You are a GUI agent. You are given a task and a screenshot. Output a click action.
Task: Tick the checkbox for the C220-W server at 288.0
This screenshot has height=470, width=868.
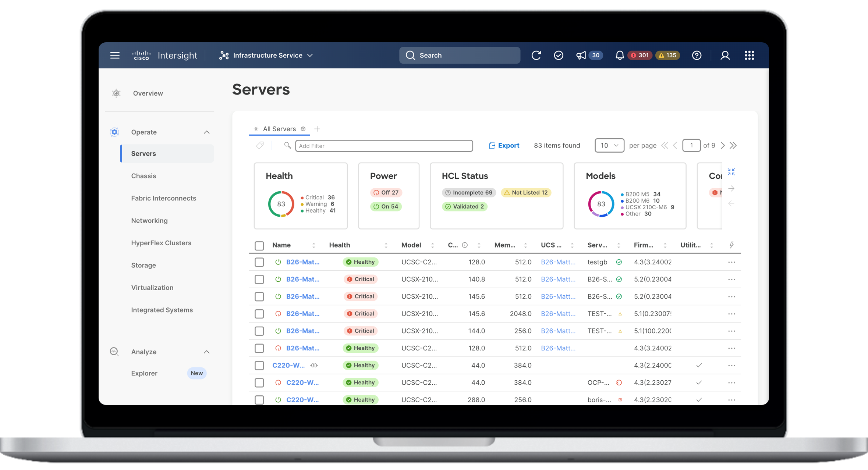pos(259,400)
